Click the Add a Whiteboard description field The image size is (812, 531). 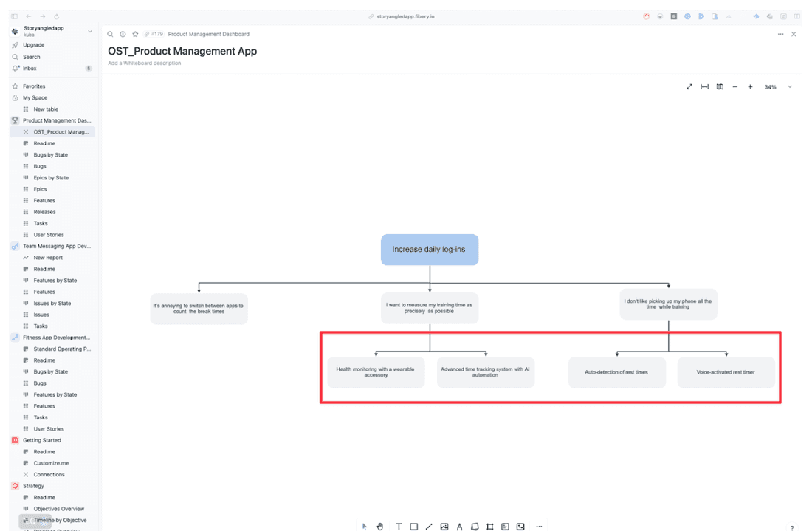pos(145,64)
